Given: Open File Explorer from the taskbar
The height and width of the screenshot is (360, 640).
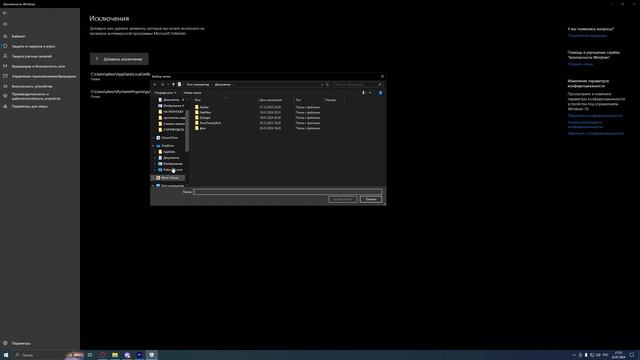Looking at the screenshot, I should 115,355.
